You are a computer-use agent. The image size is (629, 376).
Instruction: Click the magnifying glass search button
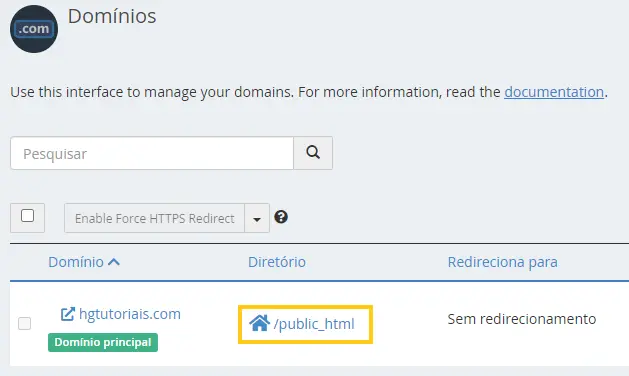[313, 153]
